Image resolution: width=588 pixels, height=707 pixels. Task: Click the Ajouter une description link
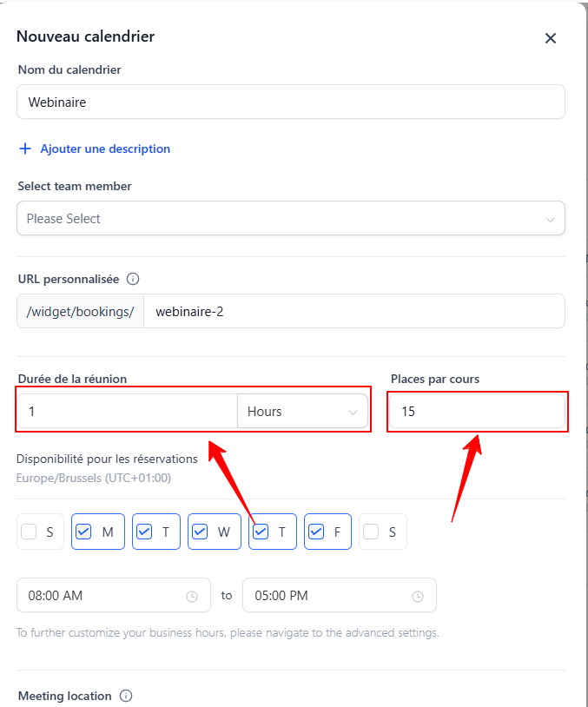[x=105, y=149]
